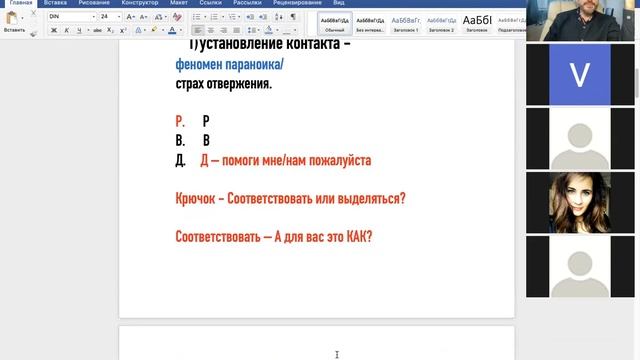The height and width of the screenshot is (360, 640).
Task: Open the font name DIN dropdown
Action: pos(93,17)
